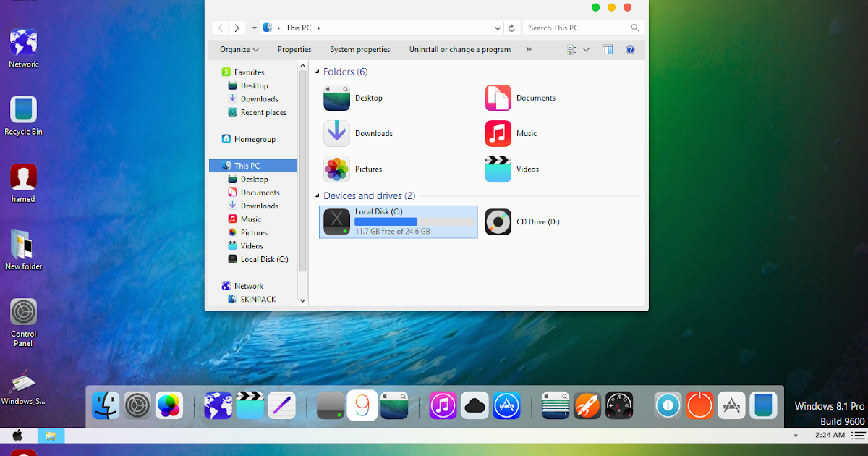Expand the chevron after This PC in path
This screenshot has height=456, width=868.
click(318, 28)
